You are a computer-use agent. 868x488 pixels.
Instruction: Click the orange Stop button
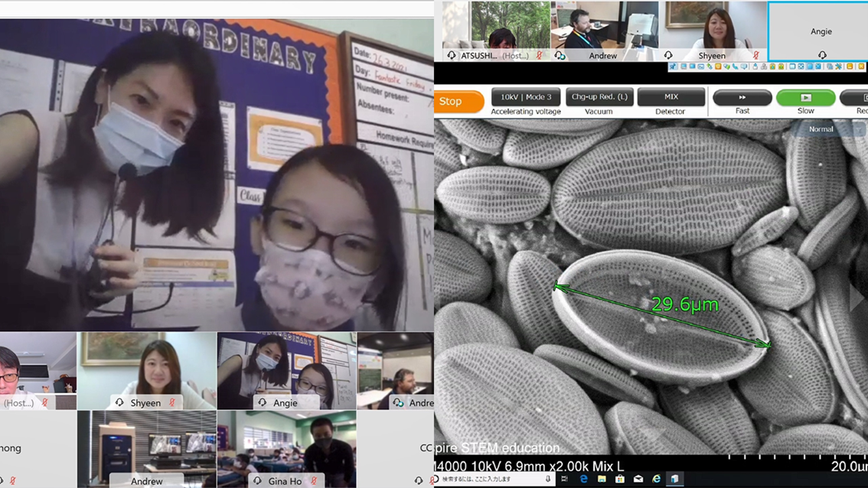459,101
